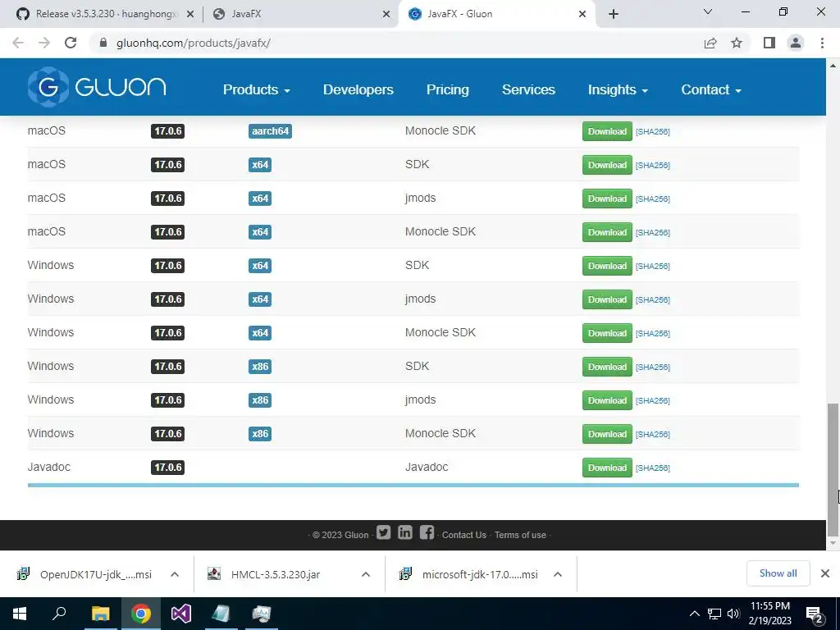Click the Gluon logo in header
The width and height of the screenshot is (840, 630).
[97, 87]
